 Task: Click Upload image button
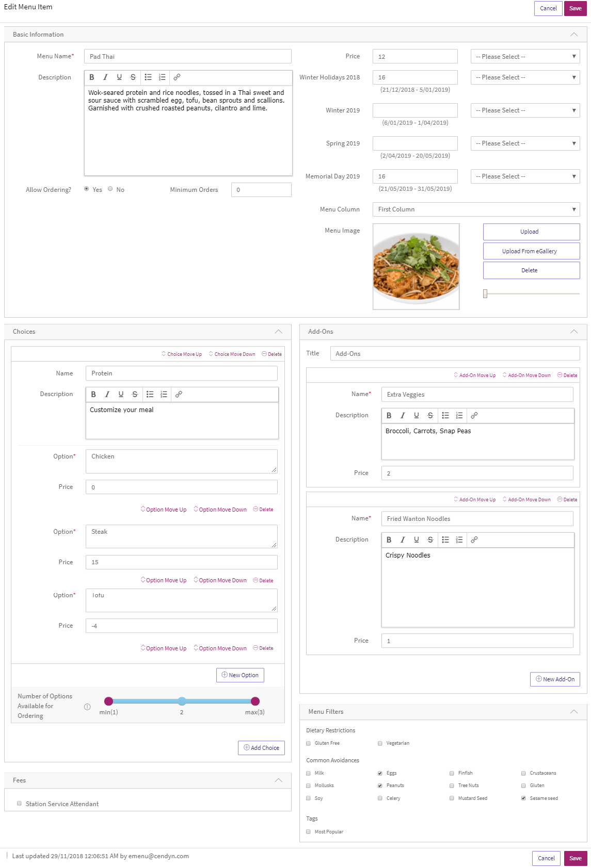(x=531, y=232)
